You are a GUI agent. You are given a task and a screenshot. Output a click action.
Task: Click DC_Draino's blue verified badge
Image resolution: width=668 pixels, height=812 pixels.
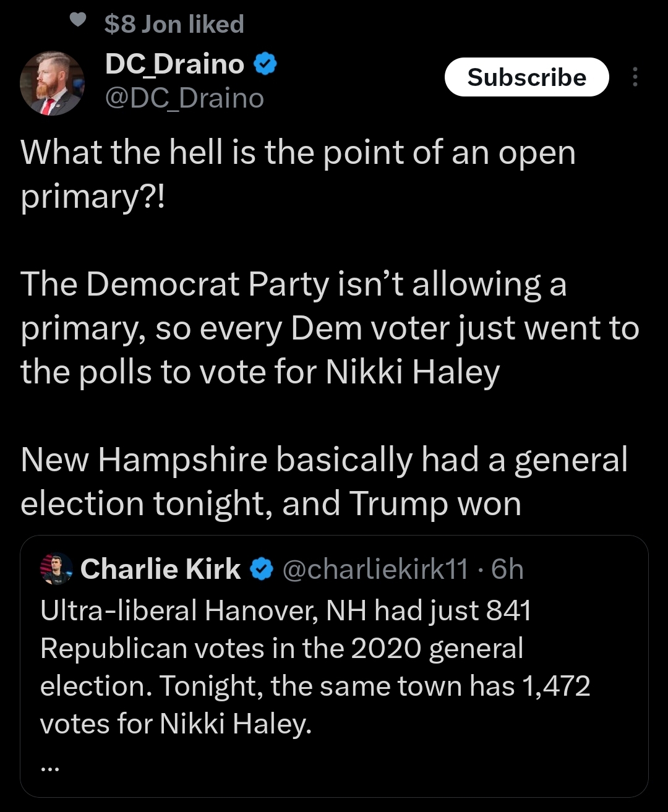(265, 64)
